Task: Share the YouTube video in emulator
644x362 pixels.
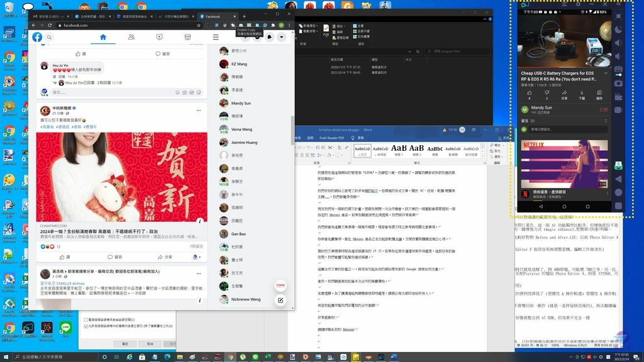Action: click(564, 95)
